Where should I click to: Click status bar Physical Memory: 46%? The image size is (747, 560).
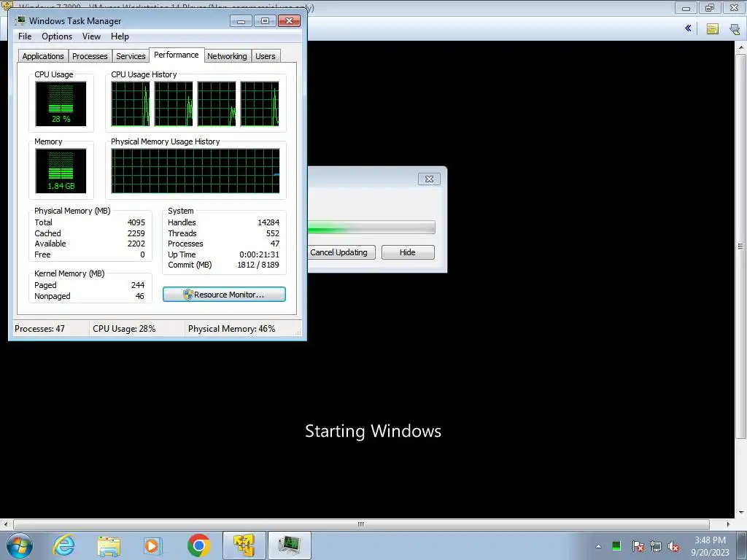coord(231,329)
